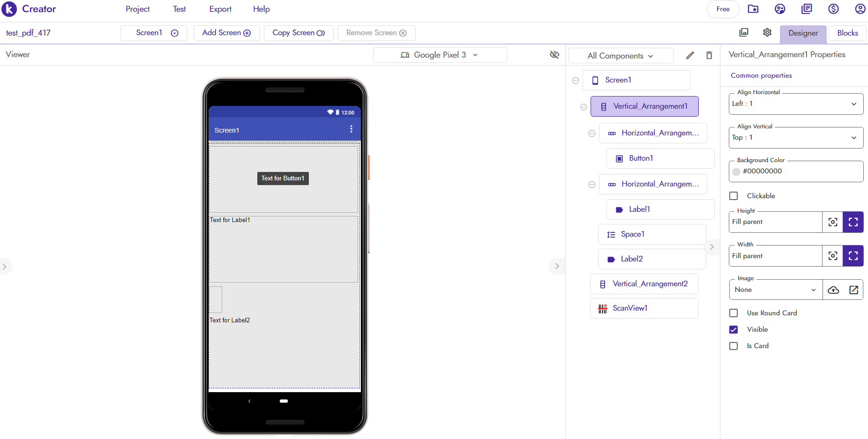Click the pencil rename component icon
Image resolution: width=868 pixels, height=439 pixels.
point(690,55)
